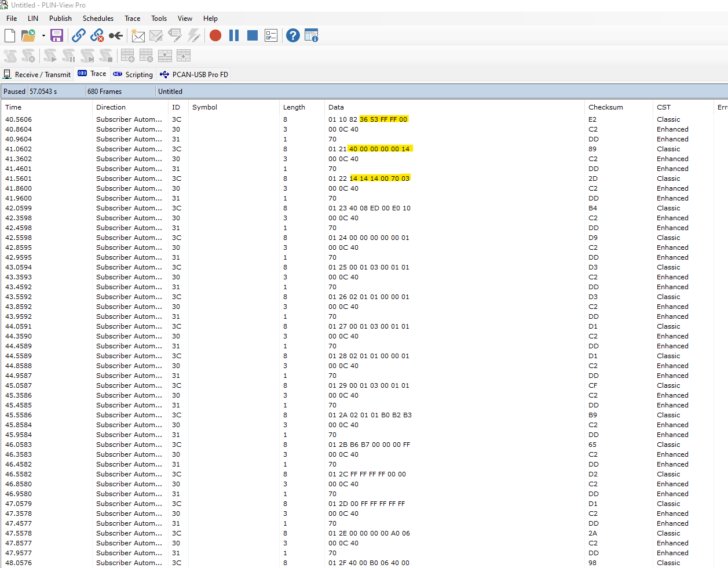Save the current trace data
The image size is (728, 568).
(56, 35)
